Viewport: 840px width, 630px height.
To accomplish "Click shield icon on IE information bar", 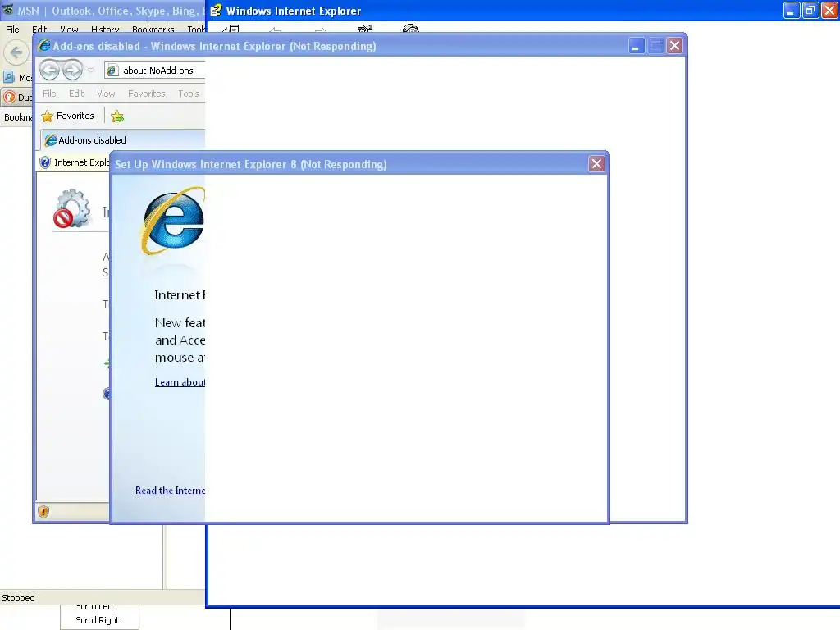I will point(45,162).
